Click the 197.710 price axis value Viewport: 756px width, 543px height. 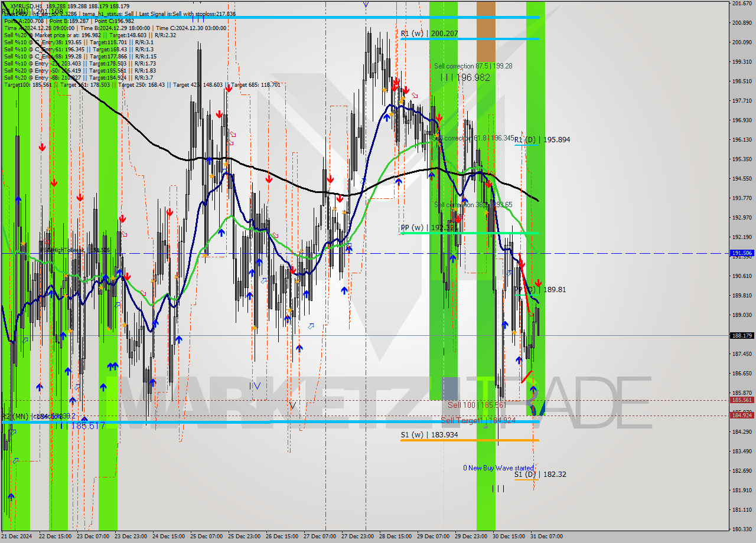[742, 100]
